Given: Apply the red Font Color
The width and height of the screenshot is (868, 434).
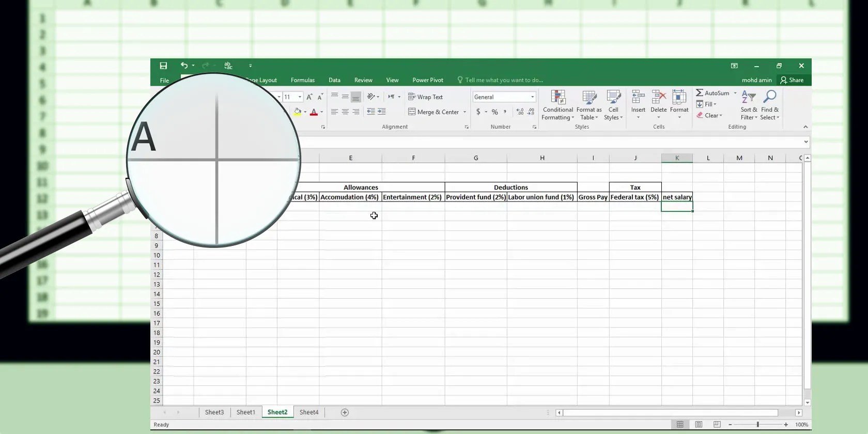Looking at the screenshot, I should (x=314, y=112).
